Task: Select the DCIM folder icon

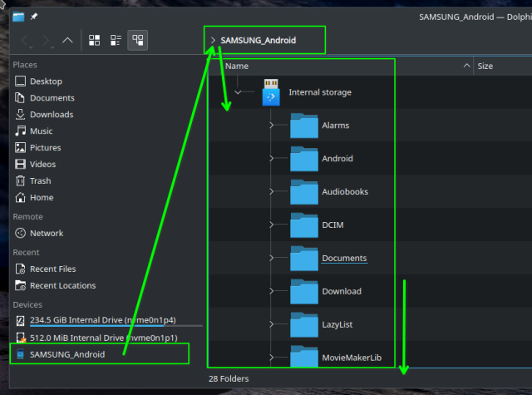Action: (304, 225)
